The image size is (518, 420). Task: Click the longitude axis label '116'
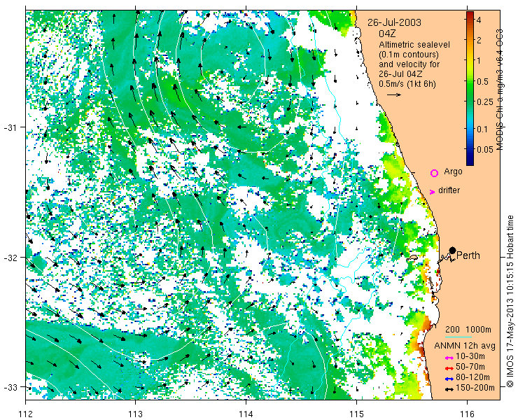(x=467, y=414)
